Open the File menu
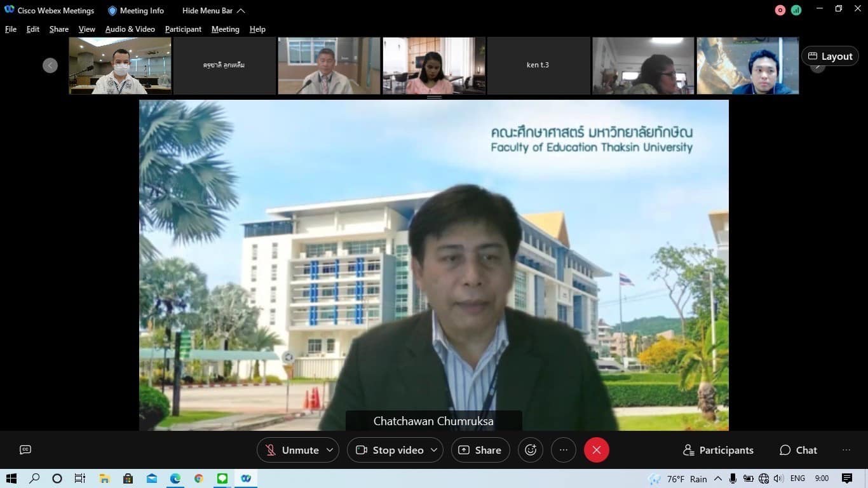 coord(11,29)
